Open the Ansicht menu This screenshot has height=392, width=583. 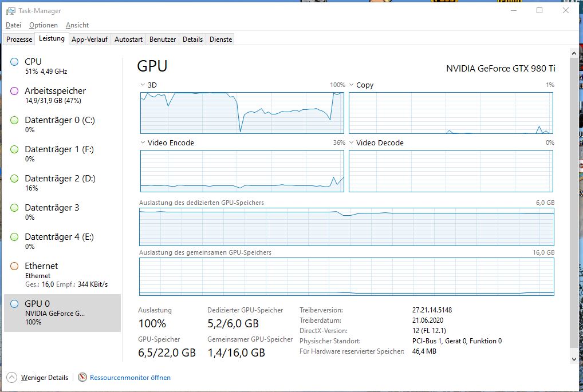coord(77,25)
